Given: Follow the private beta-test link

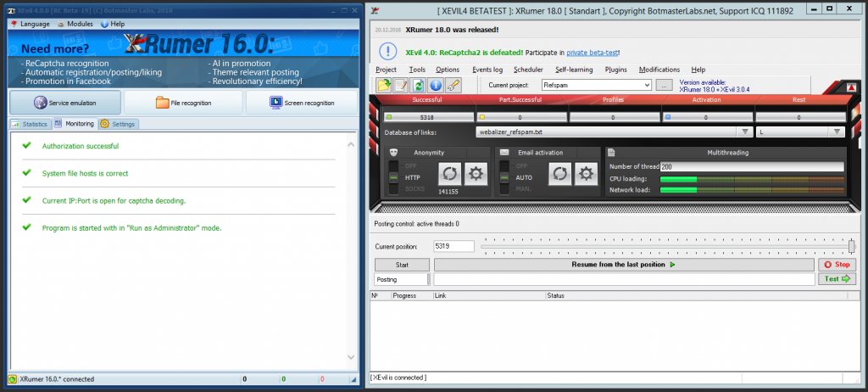Looking at the screenshot, I should 593,53.
